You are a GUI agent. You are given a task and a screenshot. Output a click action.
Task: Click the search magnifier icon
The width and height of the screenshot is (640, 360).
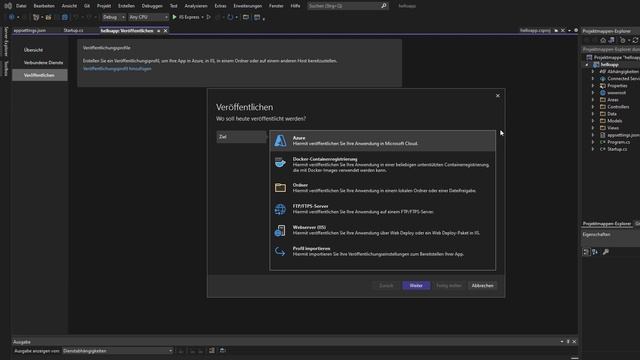pyautogui.click(x=383, y=6)
